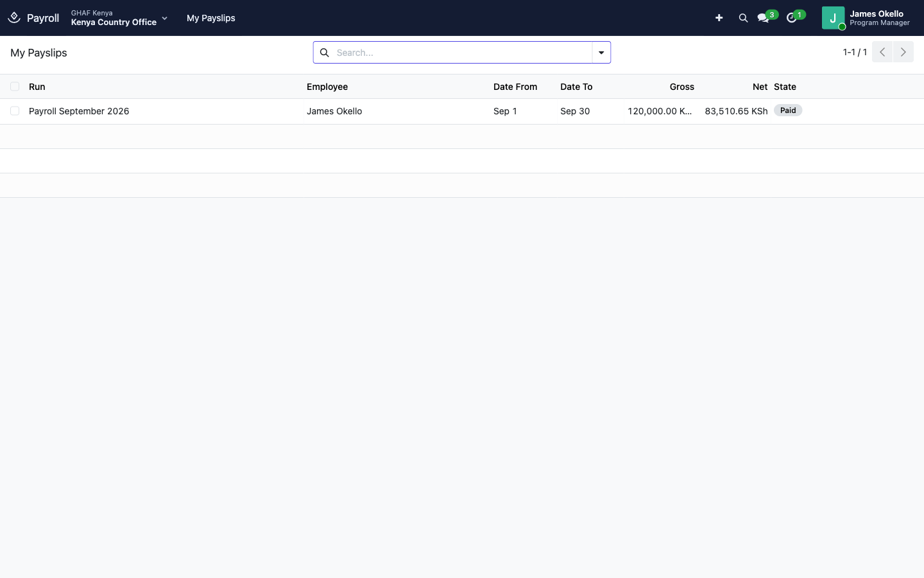924x578 pixels.
Task: Click the Paid state badge
Action: (x=788, y=110)
